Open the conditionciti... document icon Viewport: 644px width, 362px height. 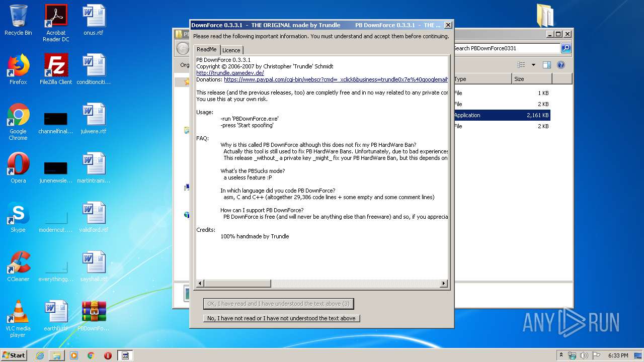94,69
